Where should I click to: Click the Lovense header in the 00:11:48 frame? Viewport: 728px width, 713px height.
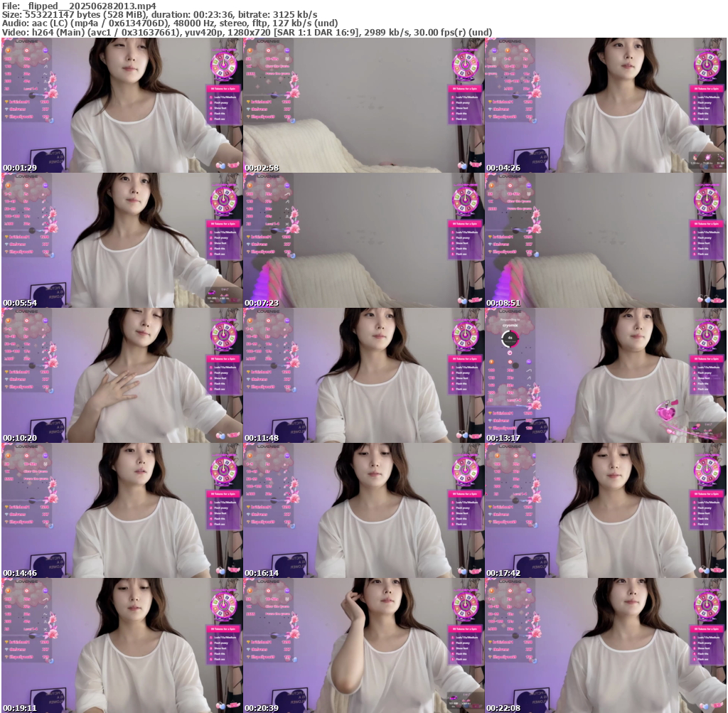(x=267, y=311)
